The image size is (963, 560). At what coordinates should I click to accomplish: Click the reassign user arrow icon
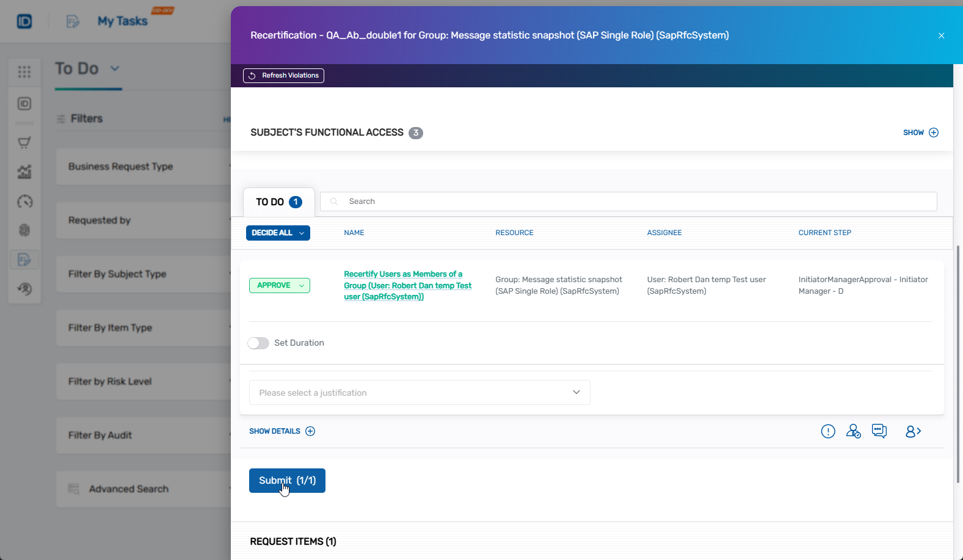pyautogui.click(x=913, y=431)
